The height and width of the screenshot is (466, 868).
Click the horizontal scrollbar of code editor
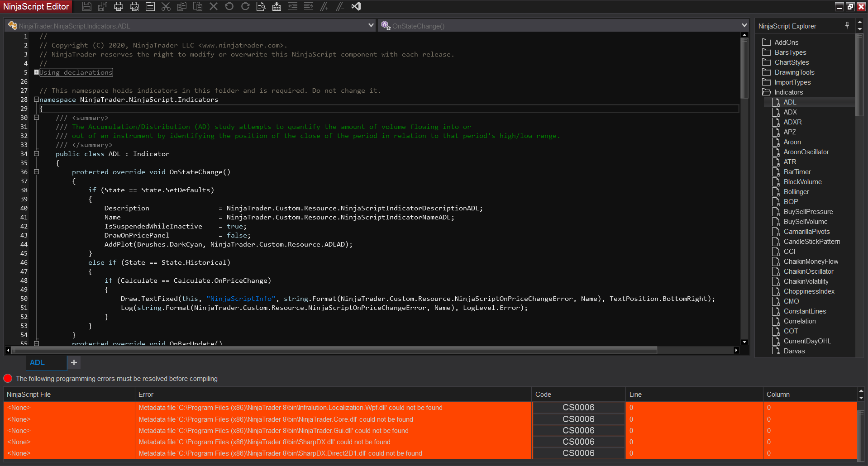coord(335,350)
